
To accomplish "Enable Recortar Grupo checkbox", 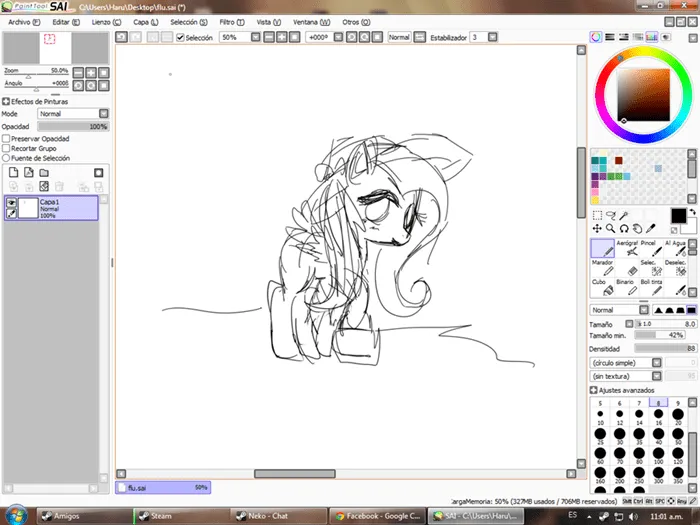I will pyautogui.click(x=6, y=148).
